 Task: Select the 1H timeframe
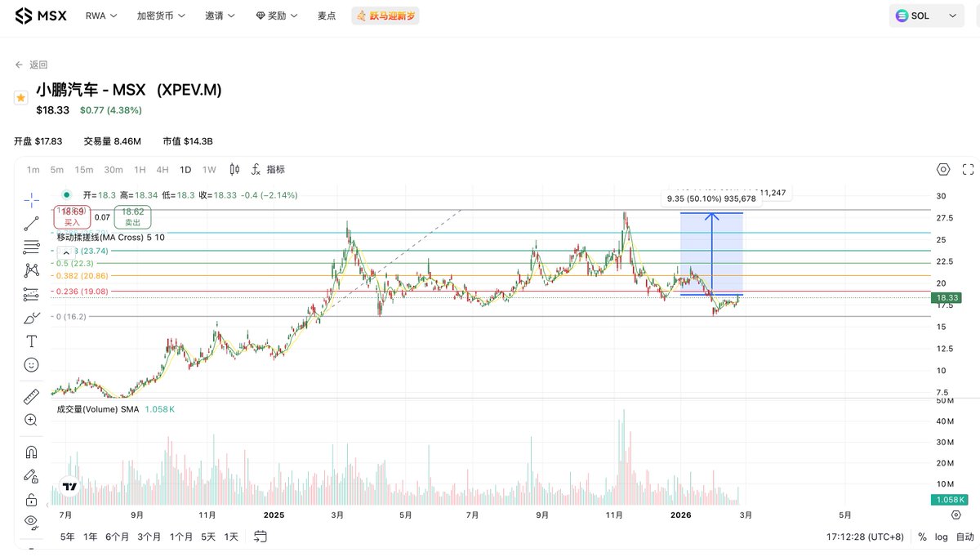click(140, 169)
